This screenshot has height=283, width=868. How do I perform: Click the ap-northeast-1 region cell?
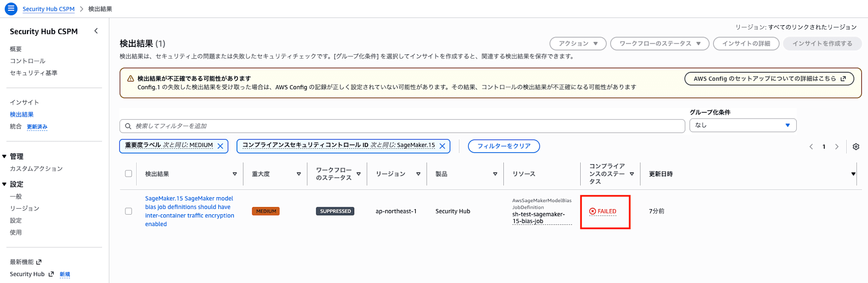tap(396, 211)
